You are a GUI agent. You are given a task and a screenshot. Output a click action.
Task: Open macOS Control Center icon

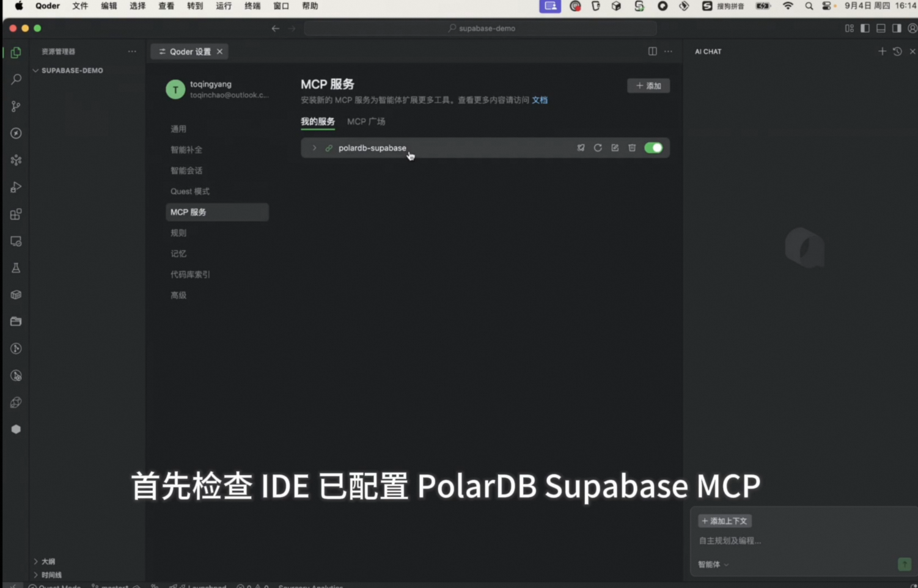[x=826, y=6]
